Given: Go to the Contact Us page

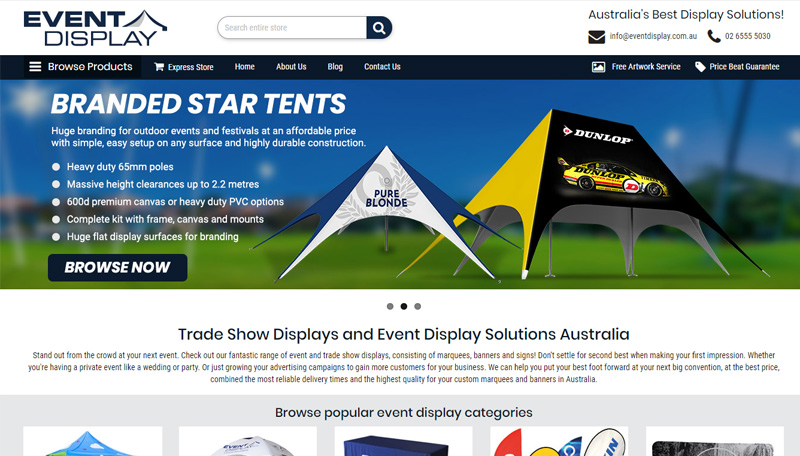Looking at the screenshot, I should point(382,67).
